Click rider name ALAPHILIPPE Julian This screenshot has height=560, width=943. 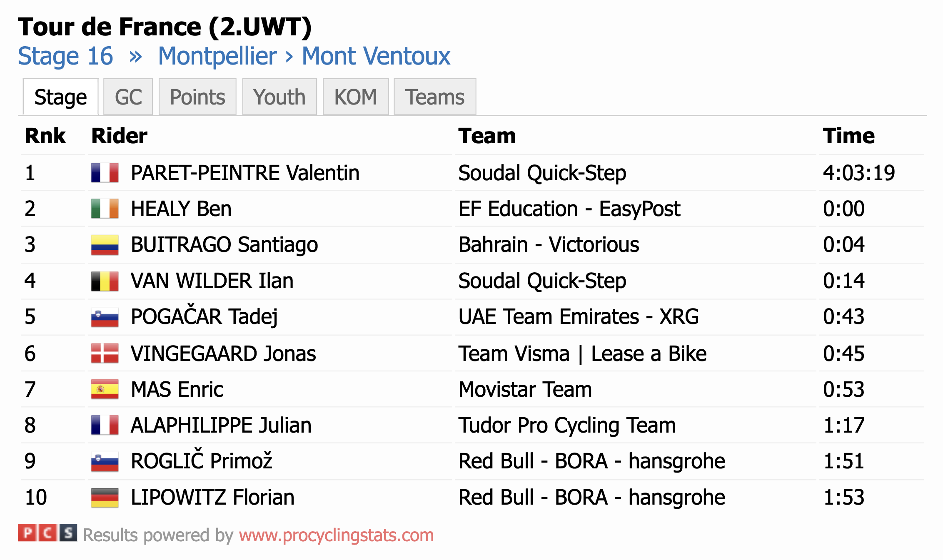pos(221,426)
